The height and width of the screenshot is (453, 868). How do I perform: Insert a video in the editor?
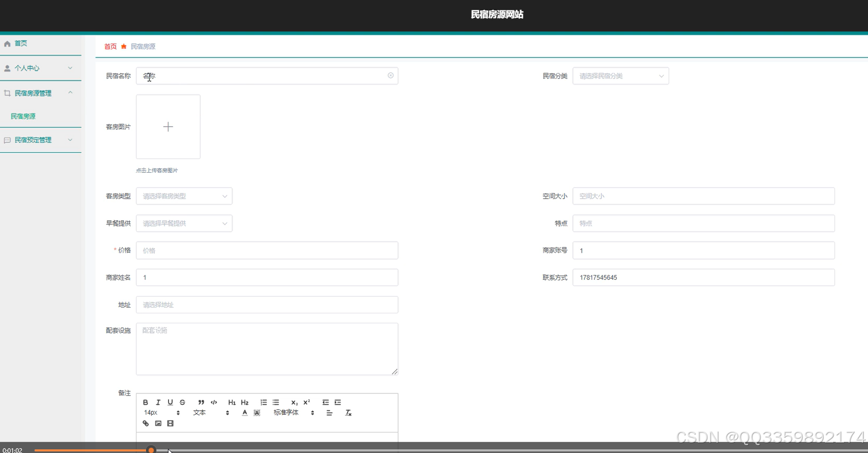click(170, 423)
